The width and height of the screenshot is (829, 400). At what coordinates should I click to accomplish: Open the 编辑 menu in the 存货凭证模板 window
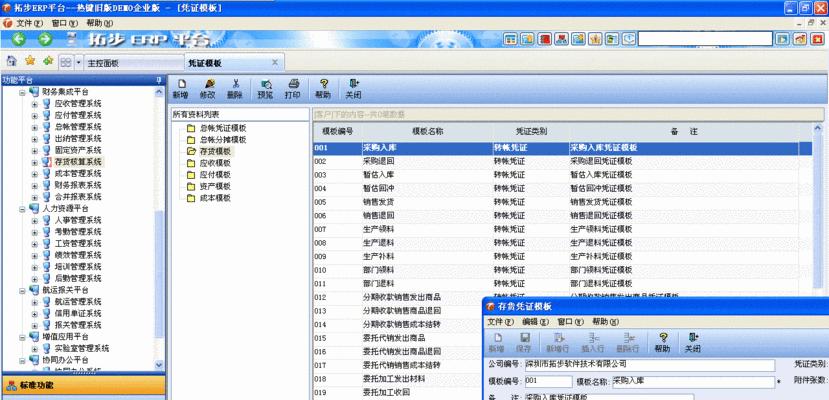point(536,321)
